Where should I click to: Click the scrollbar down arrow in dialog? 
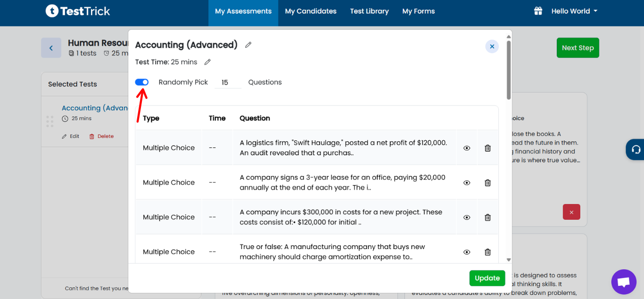point(509,259)
